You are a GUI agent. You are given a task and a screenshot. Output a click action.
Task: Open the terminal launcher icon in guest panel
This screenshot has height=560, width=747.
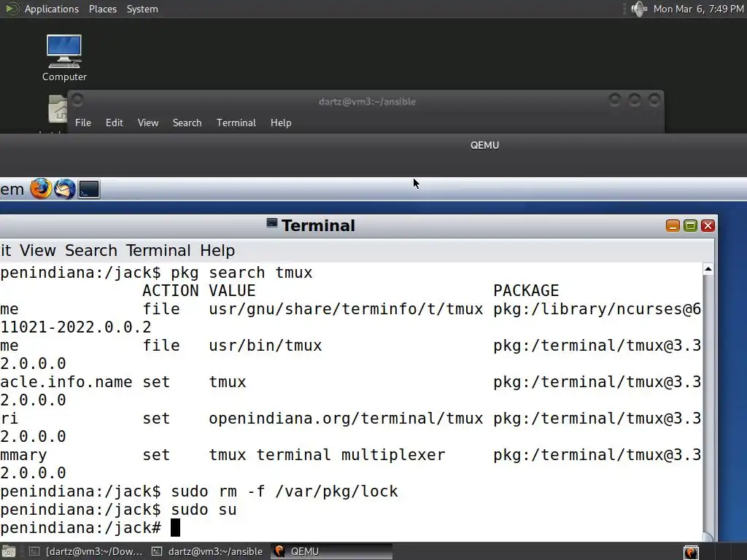88,189
